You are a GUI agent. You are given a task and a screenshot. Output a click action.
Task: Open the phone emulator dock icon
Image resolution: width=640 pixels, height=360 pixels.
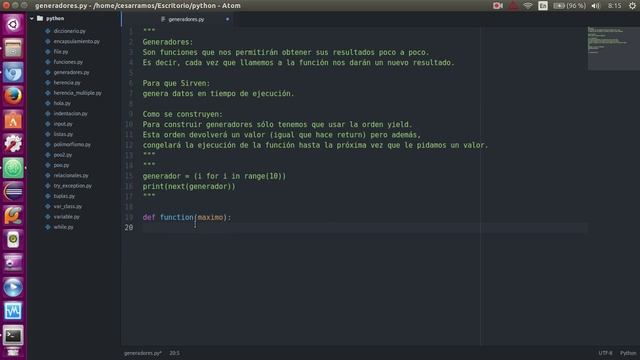click(13, 240)
